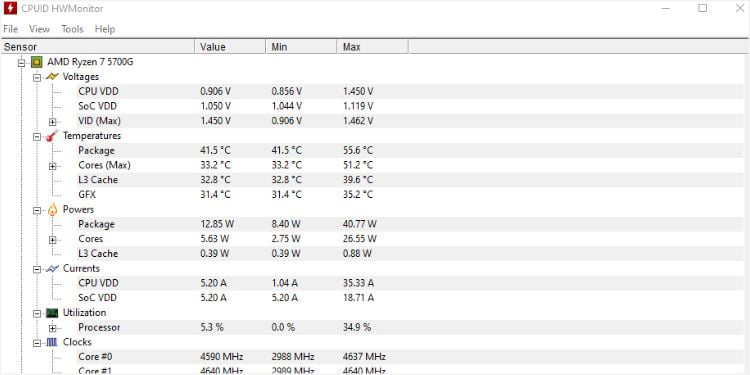This screenshot has height=375, width=750.
Task: Collapse the Voltages group
Action: pos(37,77)
